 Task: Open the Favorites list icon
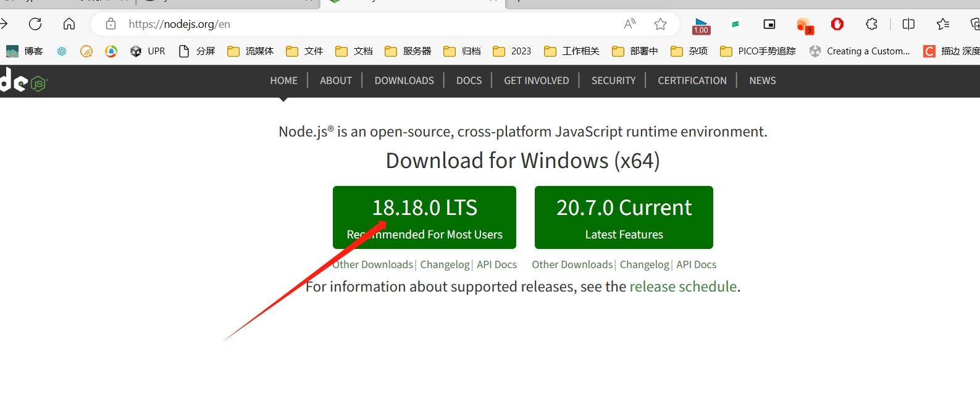[943, 24]
